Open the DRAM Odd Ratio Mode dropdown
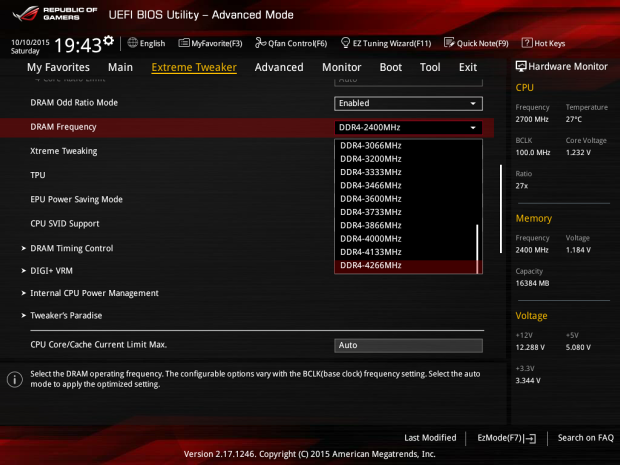 click(x=408, y=103)
